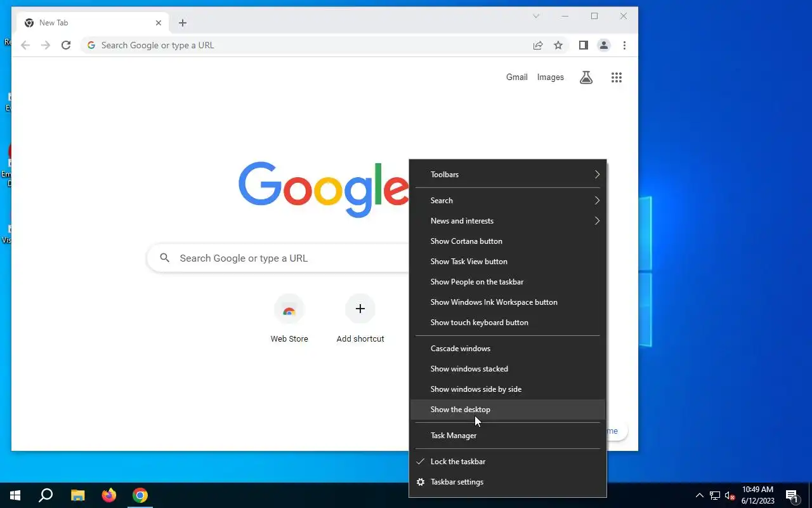Open the Chrome profile avatar
This screenshot has height=508, width=812.
(604, 45)
